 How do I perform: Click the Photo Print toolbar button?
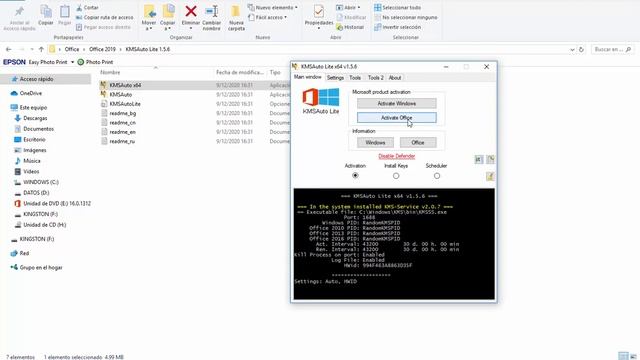pos(95,62)
